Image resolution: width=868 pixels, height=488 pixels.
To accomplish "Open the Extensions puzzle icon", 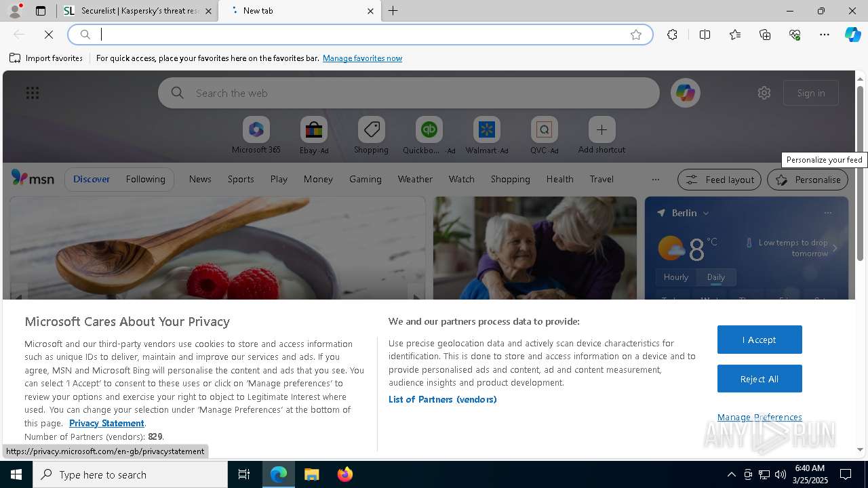I will [x=672, y=35].
